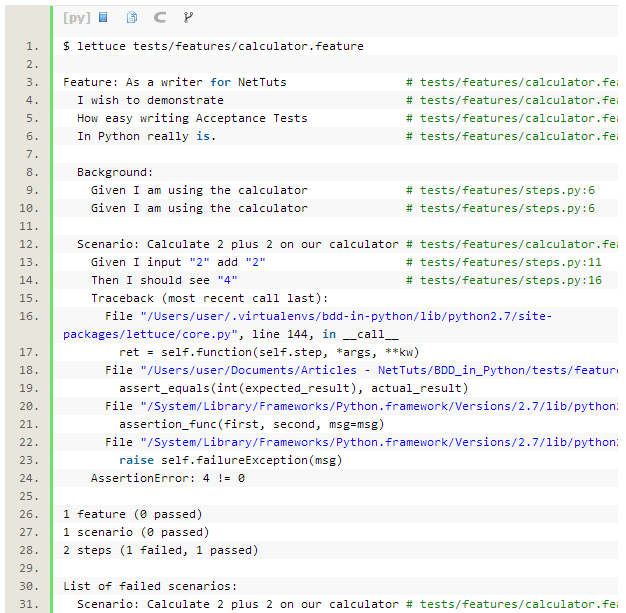The height and width of the screenshot is (613, 626).
Task: Click 'List of failed scenarios:' text
Action: (150, 586)
